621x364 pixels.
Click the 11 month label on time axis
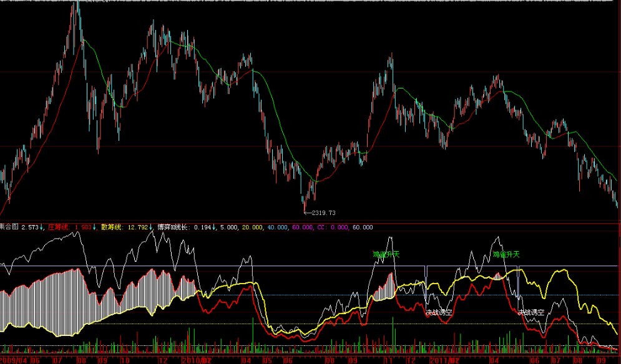click(389, 360)
